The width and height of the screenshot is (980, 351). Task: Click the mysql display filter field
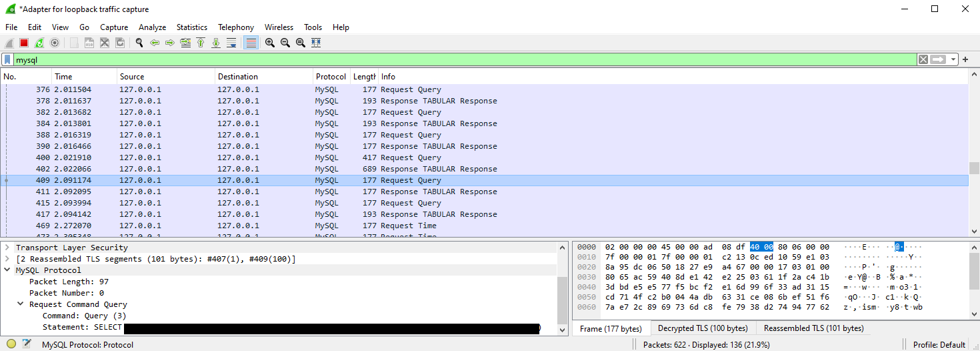tap(465, 59)
